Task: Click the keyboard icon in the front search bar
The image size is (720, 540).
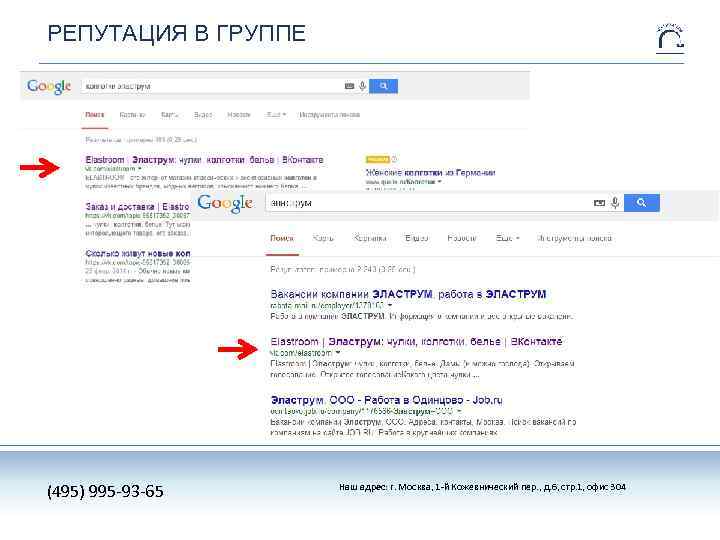Action: [599, 202]
